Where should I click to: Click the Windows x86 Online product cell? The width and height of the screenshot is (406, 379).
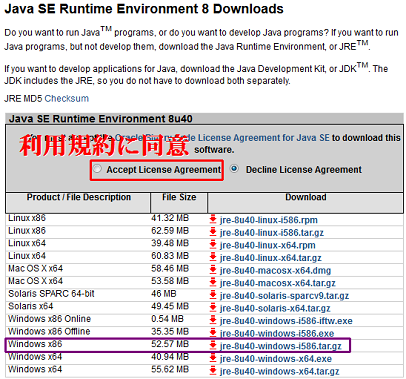pos(49,319)
